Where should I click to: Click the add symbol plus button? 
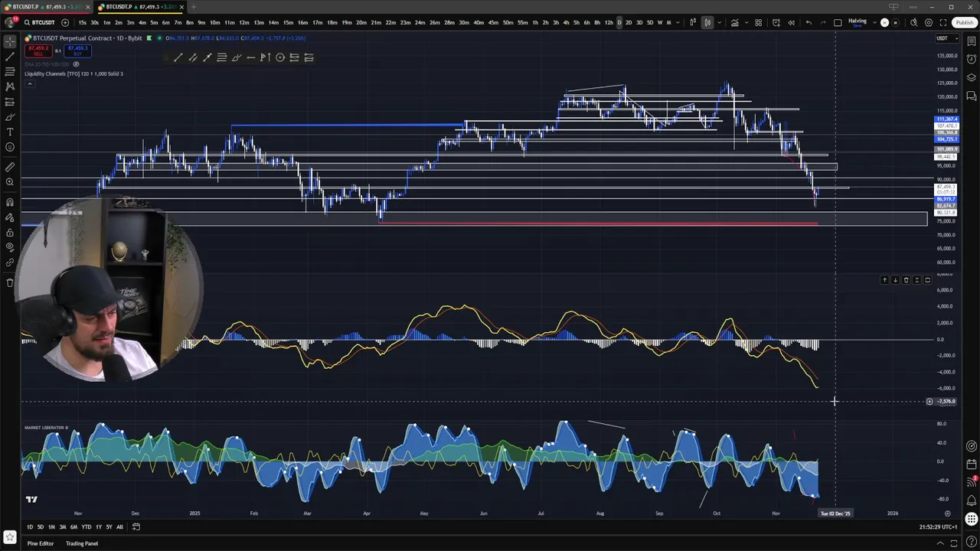pyautogui.click(x=64, y=23)
